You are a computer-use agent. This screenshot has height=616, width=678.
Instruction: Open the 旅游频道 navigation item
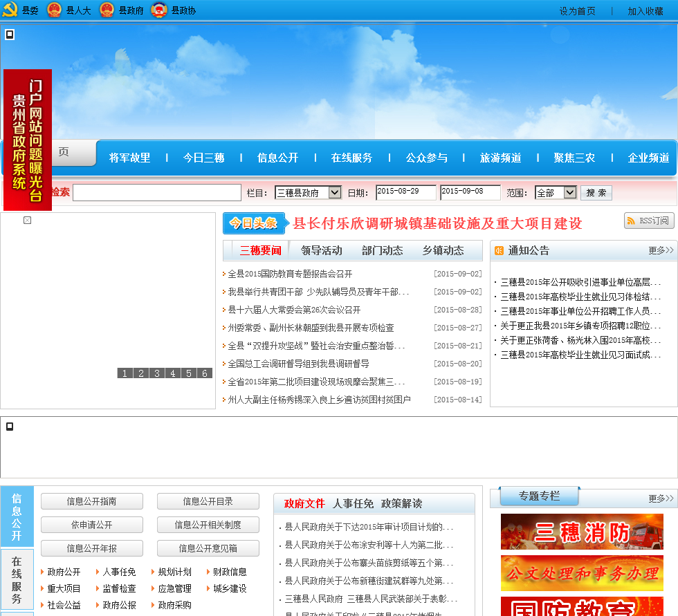(x=500, y=158)
